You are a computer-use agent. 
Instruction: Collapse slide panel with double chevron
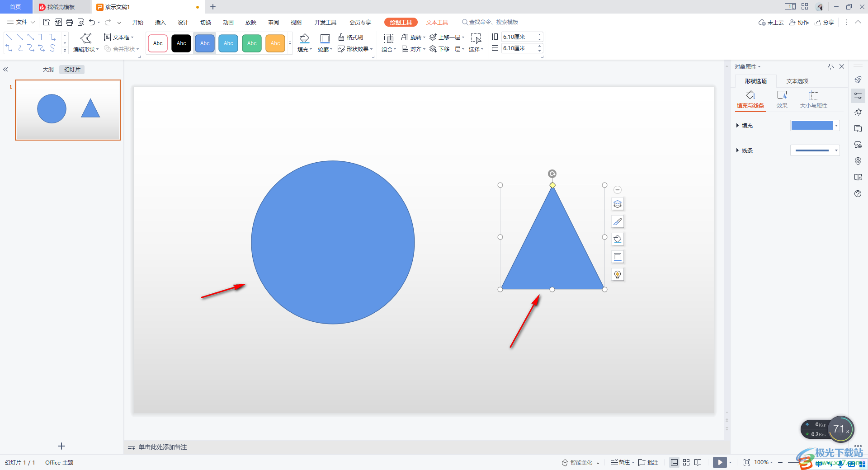coord(5,70)
